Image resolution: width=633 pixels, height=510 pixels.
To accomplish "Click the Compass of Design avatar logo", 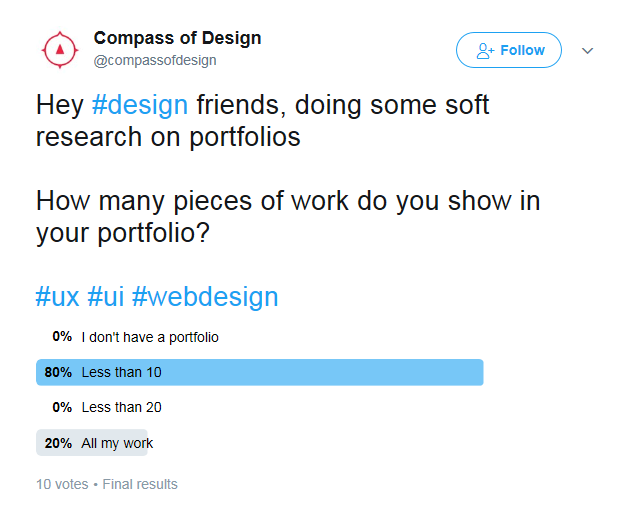I will [60, 49].
